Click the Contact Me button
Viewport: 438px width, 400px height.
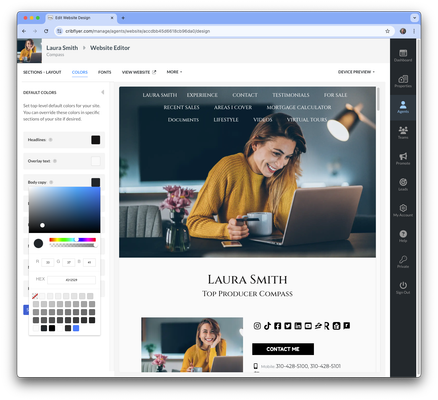283,349
